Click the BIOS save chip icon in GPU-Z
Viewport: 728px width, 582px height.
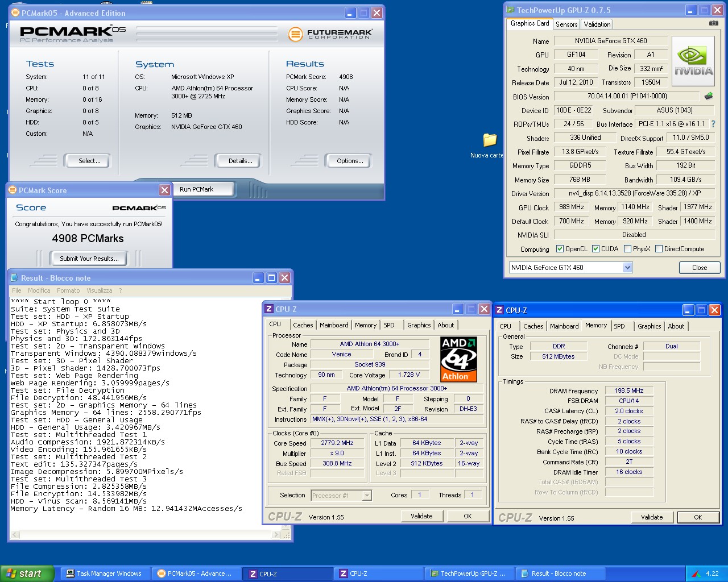tap(709, 96)
